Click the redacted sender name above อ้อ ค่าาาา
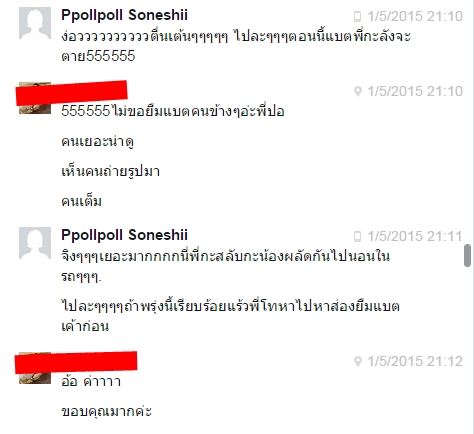The height and width of the screenshot is (434, 474). point(76,362)
